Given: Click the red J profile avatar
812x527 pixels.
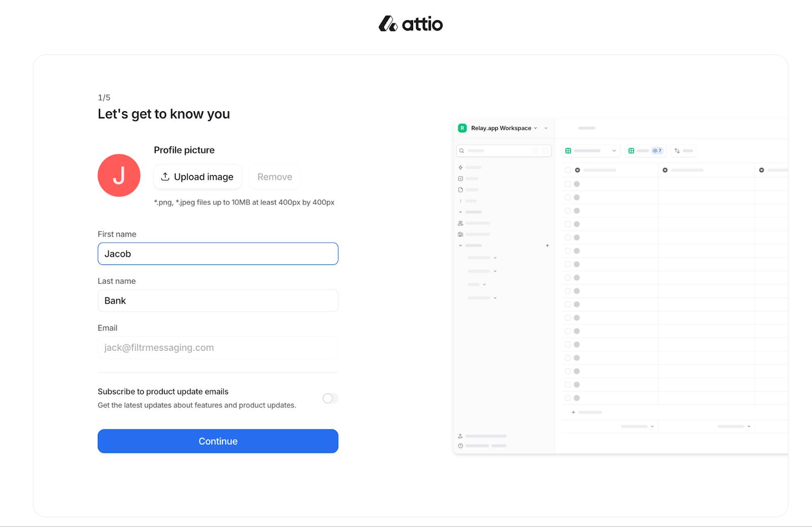Looking at the screenshot, I should [x=119, y=175].
